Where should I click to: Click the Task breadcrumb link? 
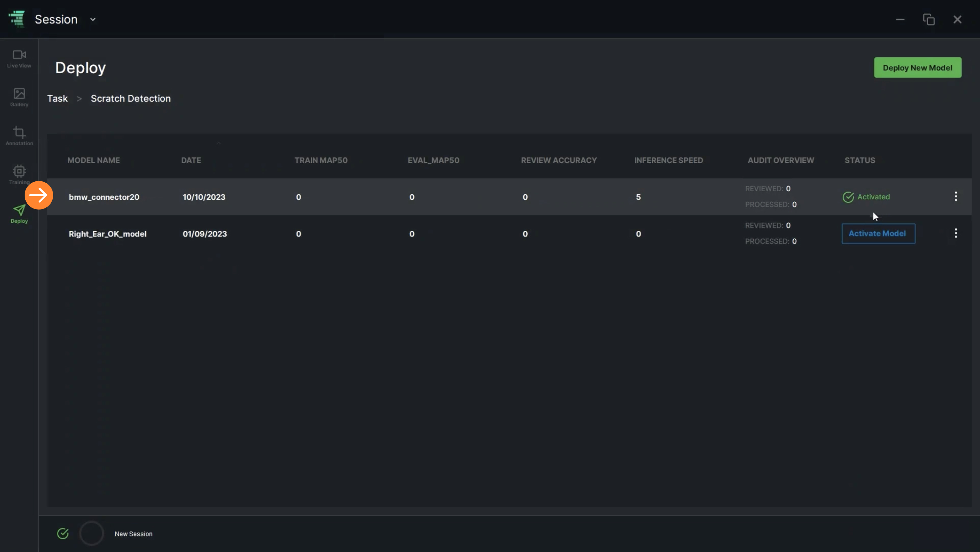[x=57, y=99]
